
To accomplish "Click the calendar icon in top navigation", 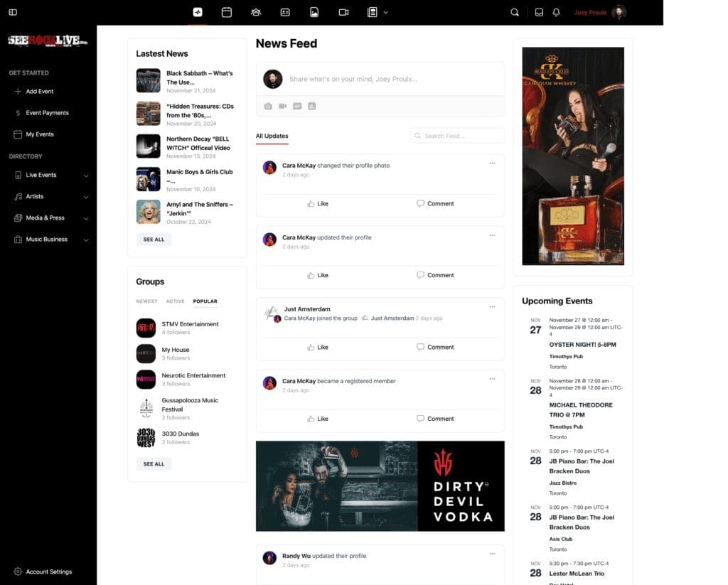I will pyautogui.click(x=227, y=12).
